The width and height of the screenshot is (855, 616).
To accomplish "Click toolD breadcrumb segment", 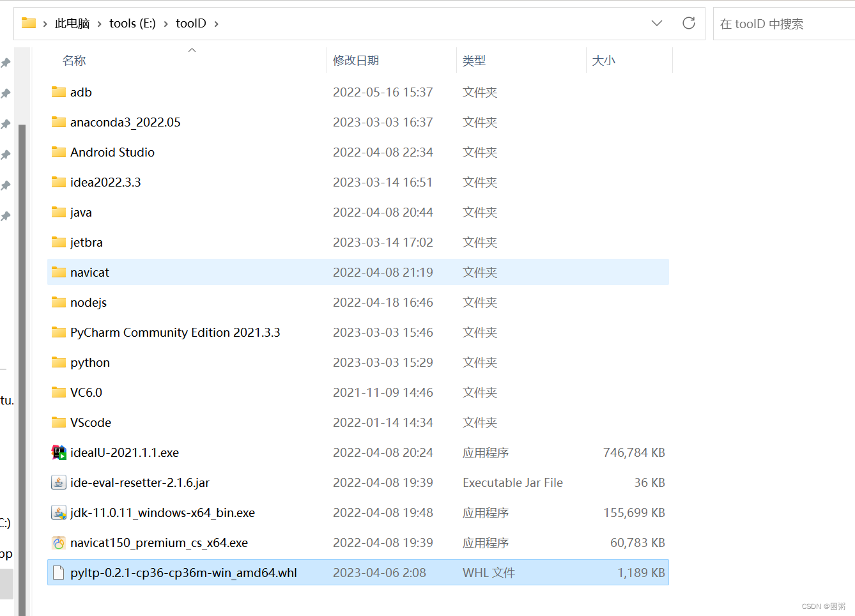I will click(191, 24).
